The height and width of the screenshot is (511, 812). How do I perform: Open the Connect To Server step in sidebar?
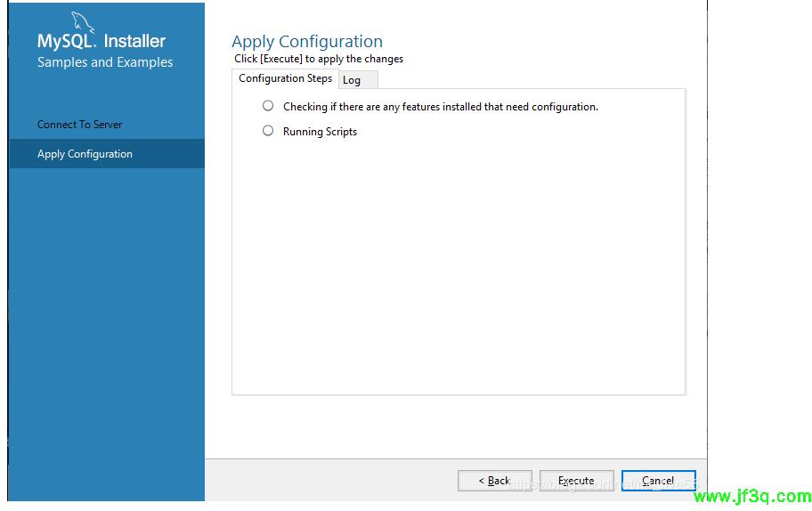[80, 125]
